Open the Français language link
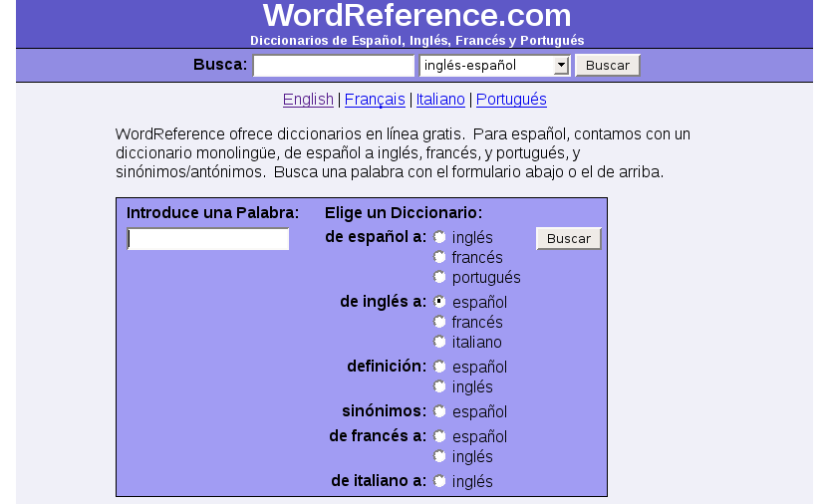The image size is (825, 504). tap(375, 100)
